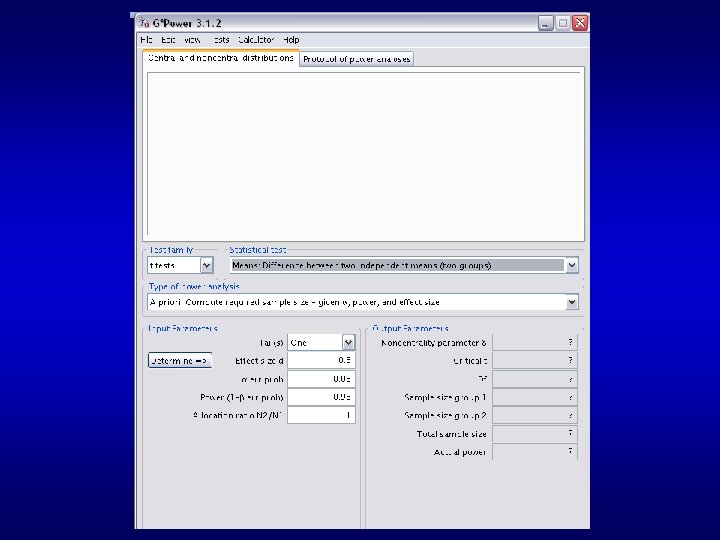Click the G*Power app icon in title bar
Screen dimensions: 720x540
[x=145, y=22]
